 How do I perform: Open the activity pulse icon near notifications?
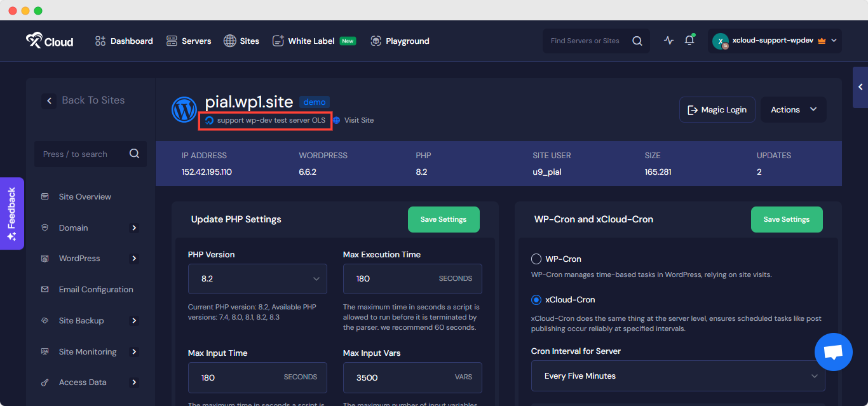668,40
